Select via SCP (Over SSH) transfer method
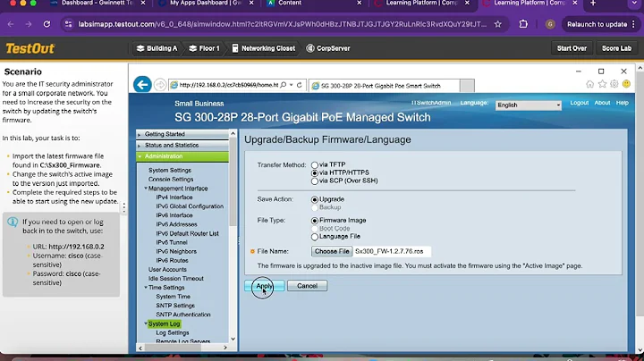Image resolution: width=644 pixels, height=361 pixels. click(x=315, y=180)
